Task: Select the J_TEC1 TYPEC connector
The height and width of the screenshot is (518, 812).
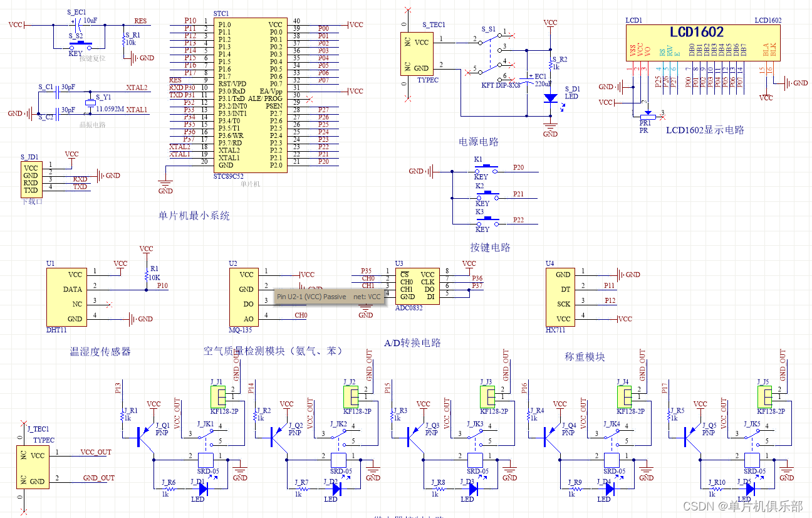Action: pyautogui.click(x=32, y=468)
